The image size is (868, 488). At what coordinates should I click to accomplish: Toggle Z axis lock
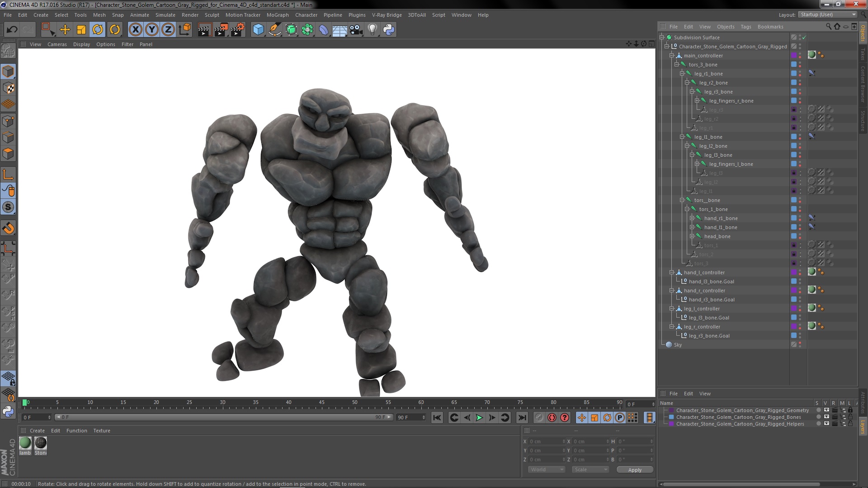[x=168, y=30]
